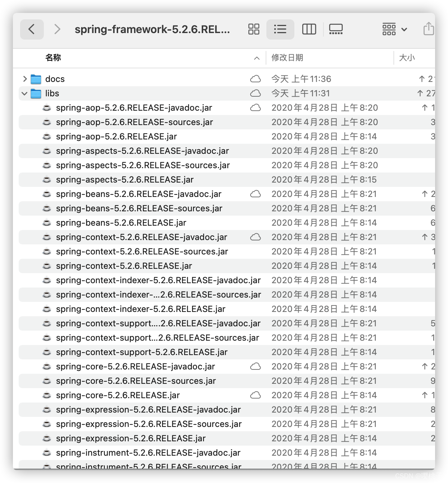Toggle sort direction arrow in name column
Viewport: 448px width, 483px height.
(257, 58)
